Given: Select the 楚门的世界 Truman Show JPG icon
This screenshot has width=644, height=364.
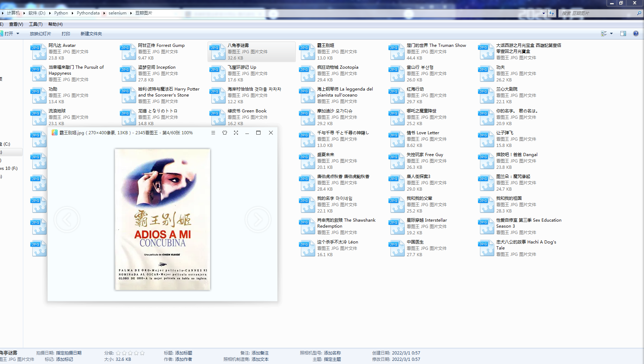Looking at the screenshot, I should click(x=397, y=52).
